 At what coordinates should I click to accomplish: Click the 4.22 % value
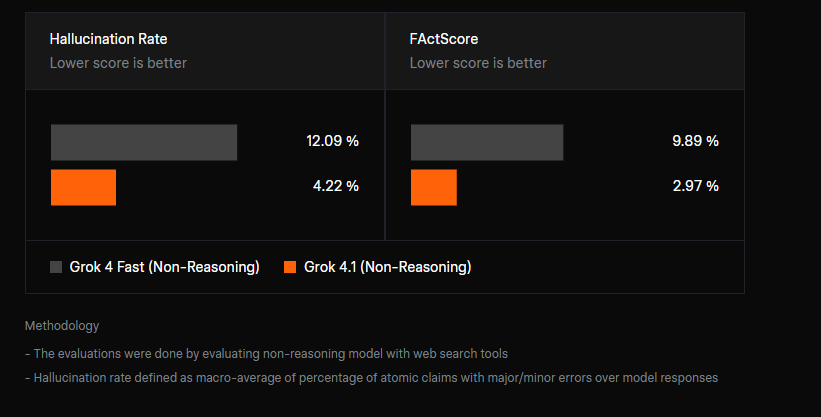coord(336,186)
